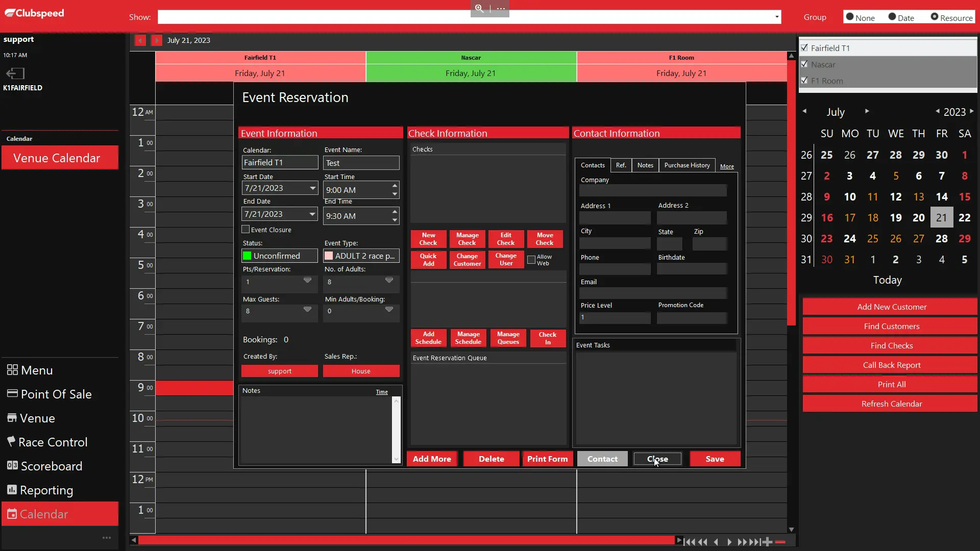Click the pink Event Type color swatch
The image size is (980, 551).
329,256
